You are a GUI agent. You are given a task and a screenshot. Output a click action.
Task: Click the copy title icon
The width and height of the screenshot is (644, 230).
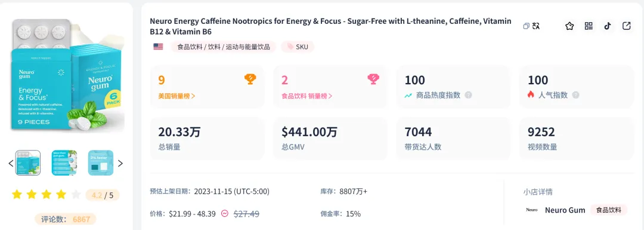[526, 26]
